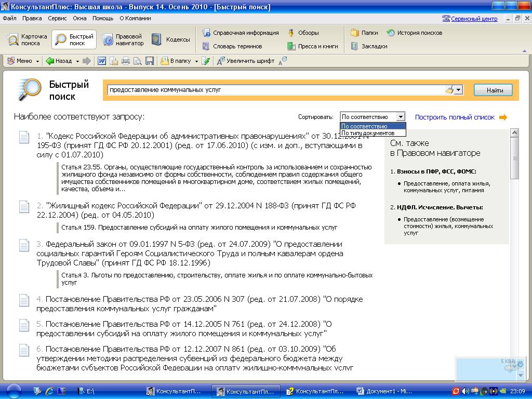Click Найти button
This screenshot has width=532, height=399.
(494, 90)
